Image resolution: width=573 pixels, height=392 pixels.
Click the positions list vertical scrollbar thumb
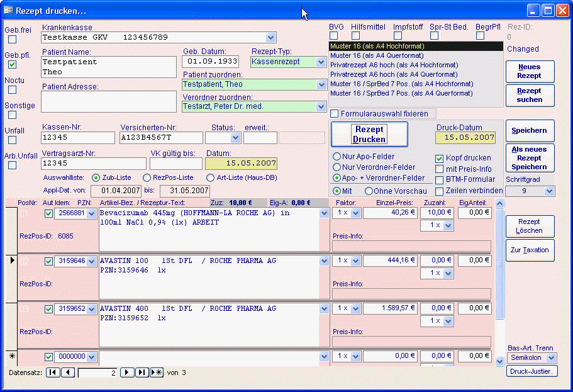tap(499, 264)
